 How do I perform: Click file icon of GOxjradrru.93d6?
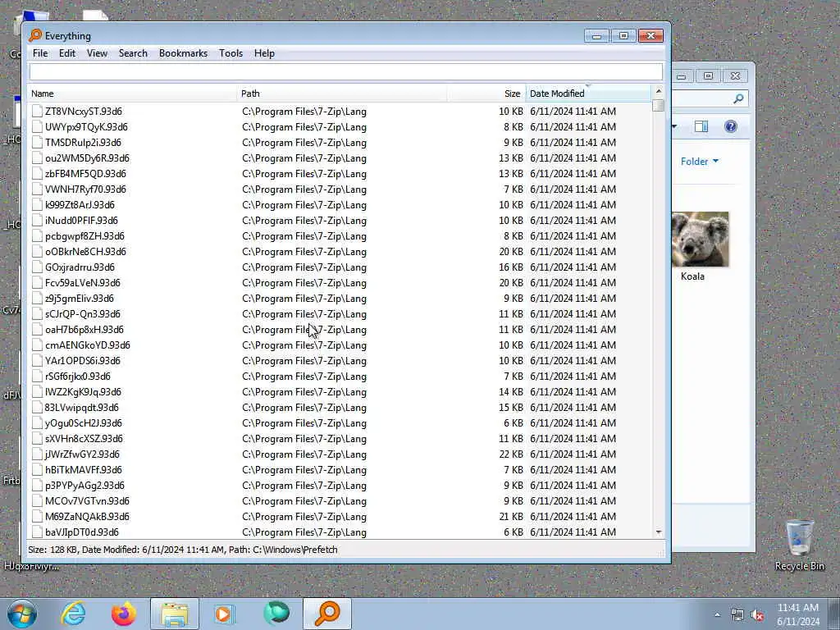pyautogui.click(x=37, y=267)
